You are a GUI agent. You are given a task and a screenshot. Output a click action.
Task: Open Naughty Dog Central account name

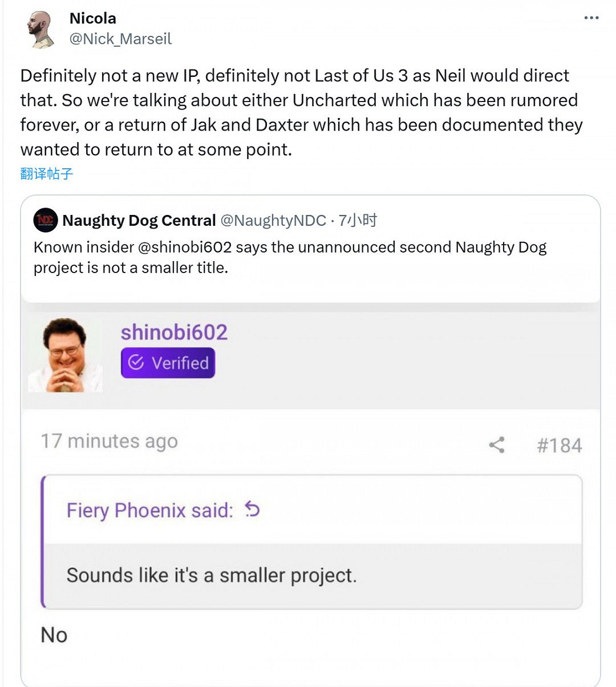coord(139,221)
